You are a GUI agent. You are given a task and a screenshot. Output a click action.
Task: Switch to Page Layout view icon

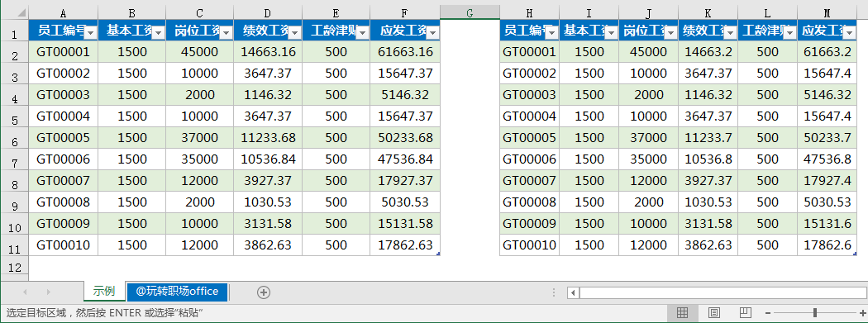[714, 314]
